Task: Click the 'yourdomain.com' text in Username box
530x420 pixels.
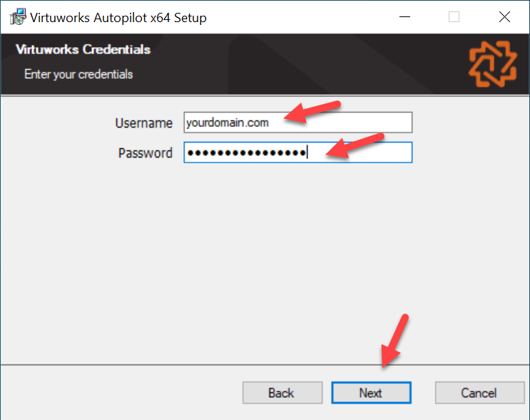Action: (228, 123)
